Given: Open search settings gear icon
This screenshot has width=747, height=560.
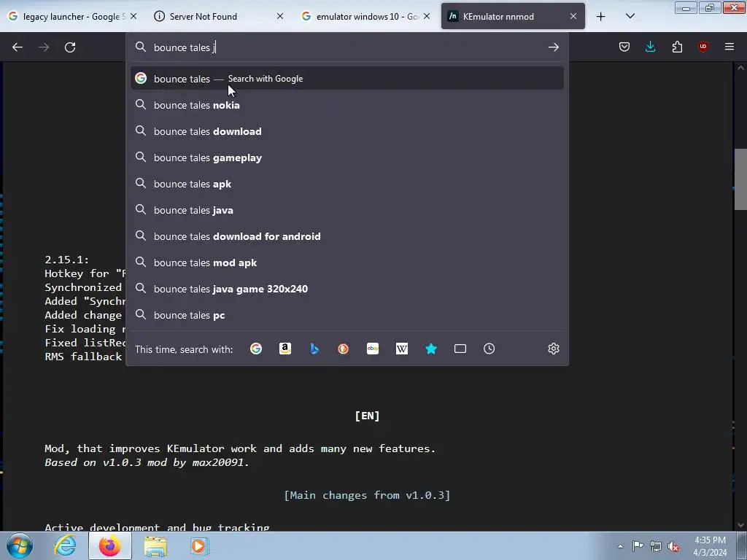Looking at the screenshot, I should click(x=553, y=349).
